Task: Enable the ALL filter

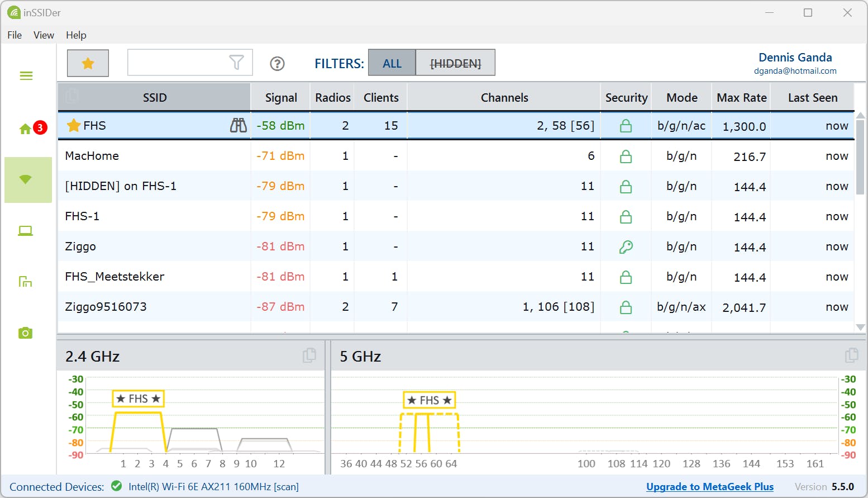Action: (x=392, y=63)
